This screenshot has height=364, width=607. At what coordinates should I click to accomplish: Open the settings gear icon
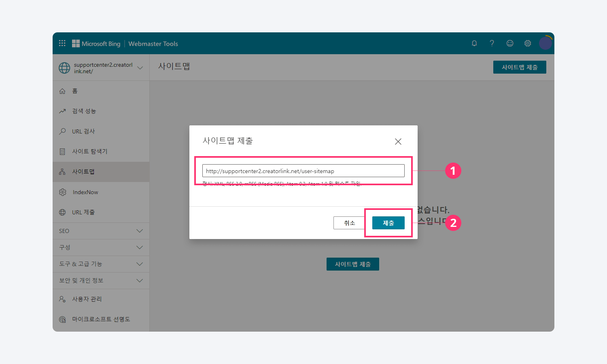click(528, 43)
